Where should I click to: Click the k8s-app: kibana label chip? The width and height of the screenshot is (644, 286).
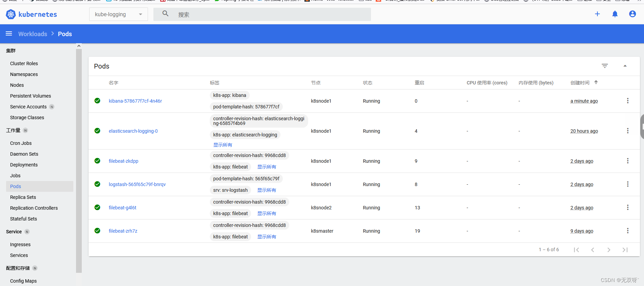(x=230, y=95)
